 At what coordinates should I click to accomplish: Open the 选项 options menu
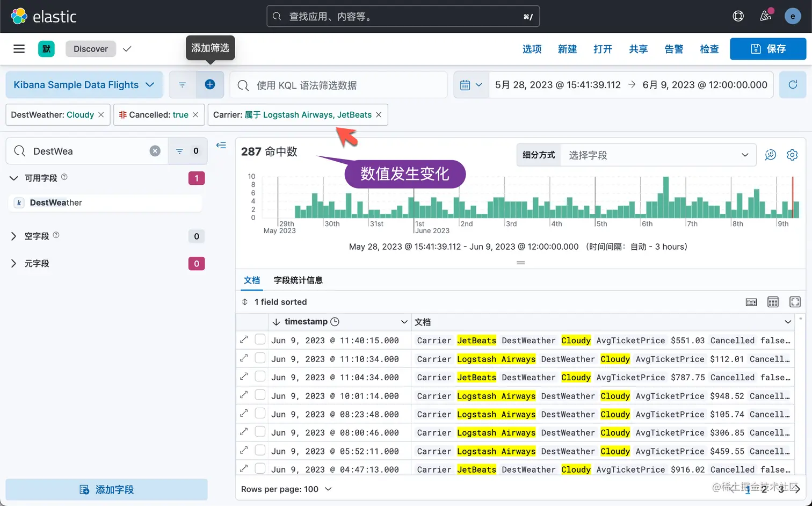pos(532,49)
